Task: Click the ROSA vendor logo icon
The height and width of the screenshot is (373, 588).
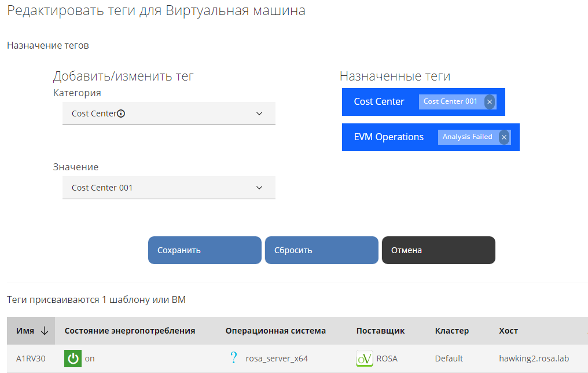Action: (365, 359)
